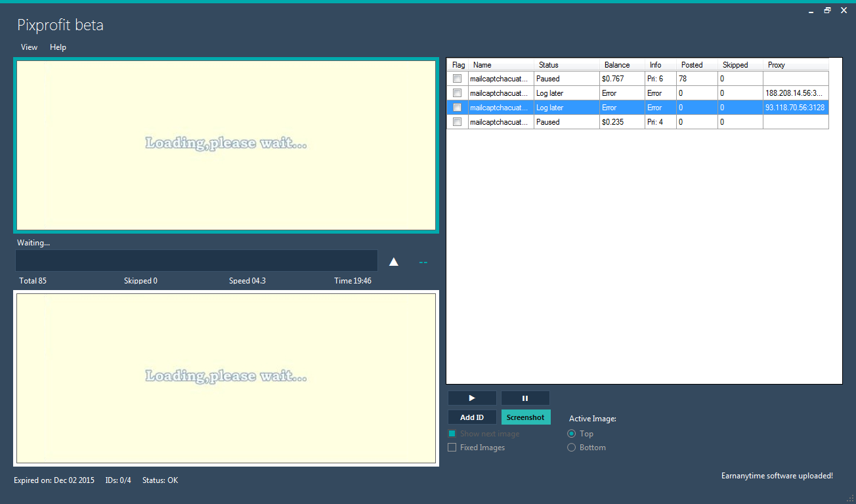Click the "Total 85" counter
This screenshot has height=504, width=856.
click(33, 281)
